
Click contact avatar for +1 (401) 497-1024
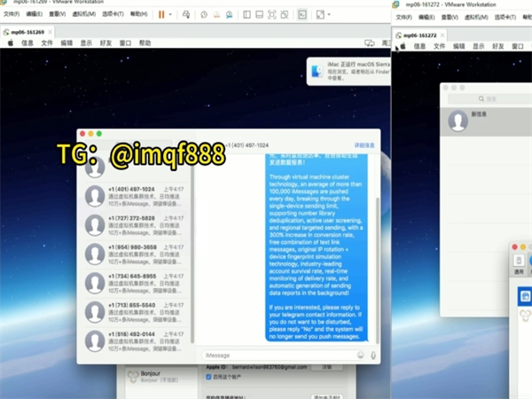tap(95, 197)
